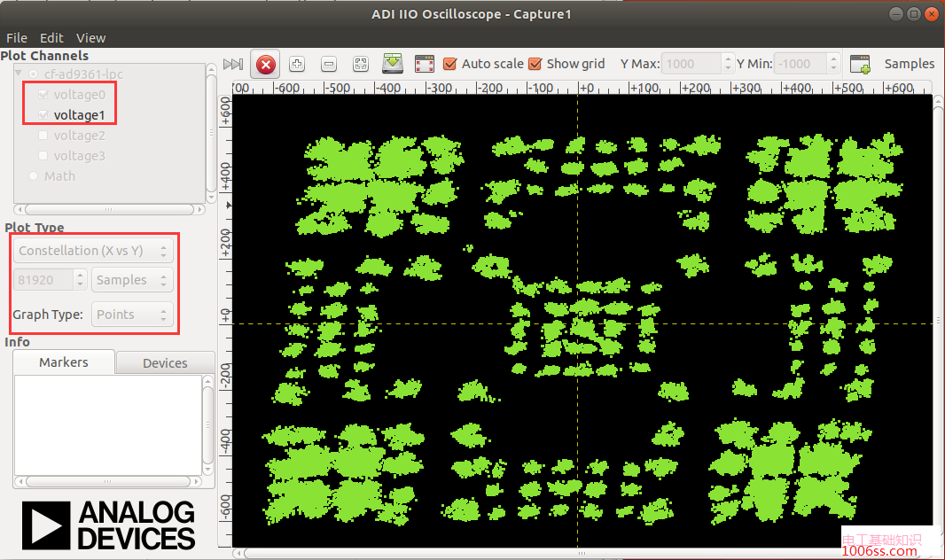945x560 pixels.
Task: Zoom in on the plot
Action: [x=296, y=64]
